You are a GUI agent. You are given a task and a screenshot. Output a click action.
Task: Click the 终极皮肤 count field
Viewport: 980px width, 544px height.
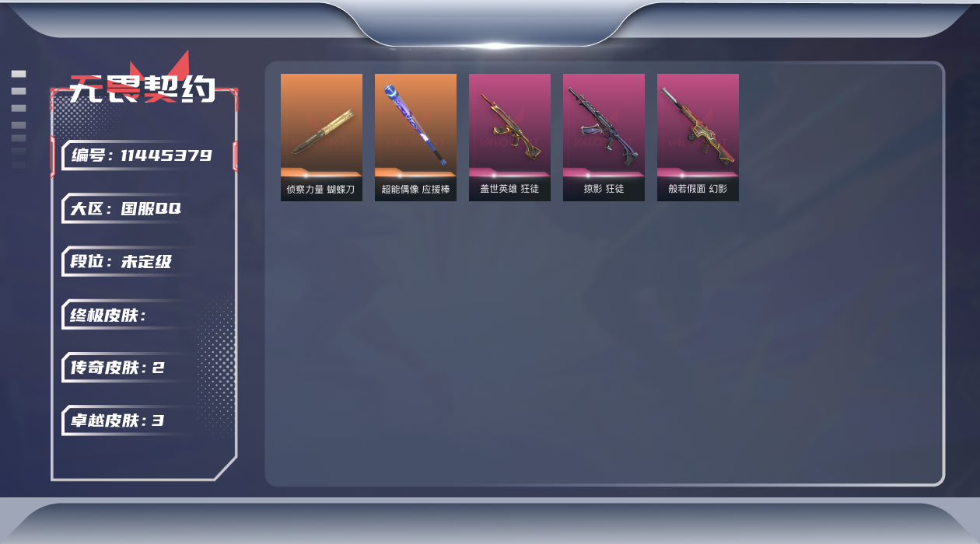[x=128, y=315]
